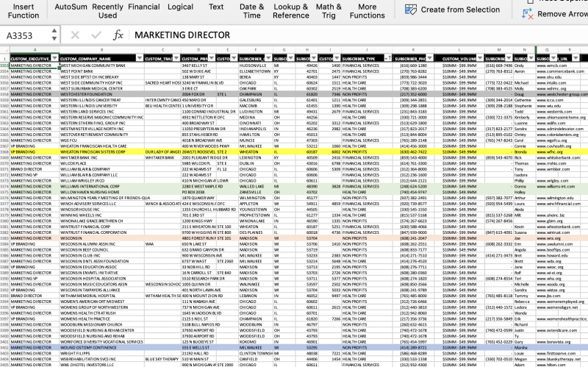Click the BLUE SKY THERAPY cell
588x367 pixels.
tap(162, 359)
